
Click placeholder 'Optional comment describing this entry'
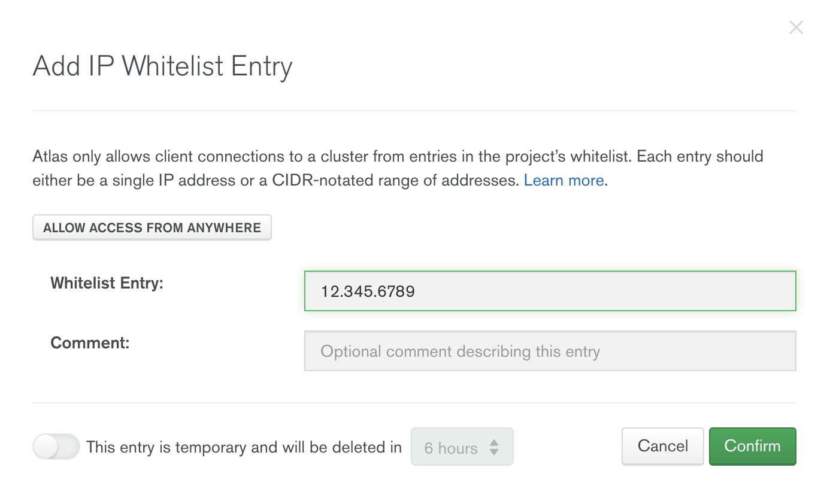[x=460, y=351]
